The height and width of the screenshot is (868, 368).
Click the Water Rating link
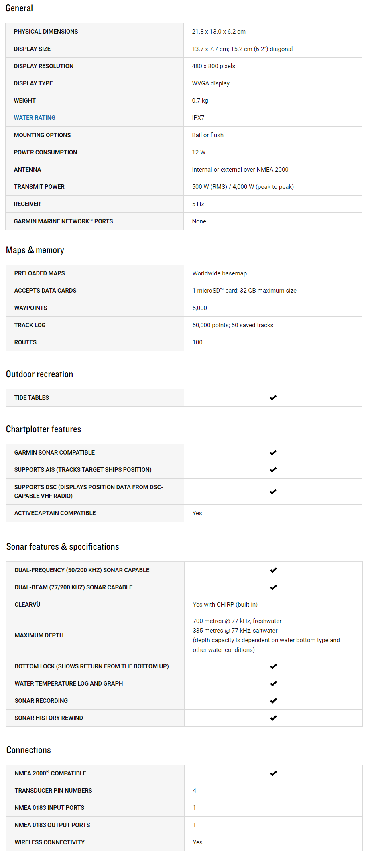(x=35, y=118)
